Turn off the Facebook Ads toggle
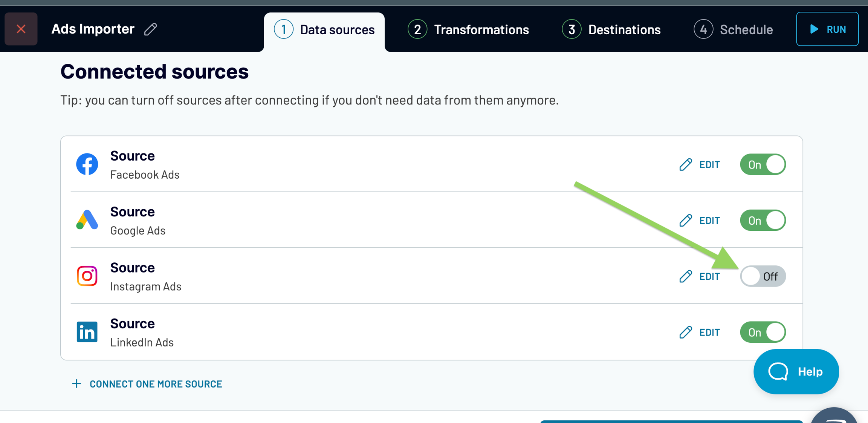868x423 pixels. tap(763, 165)
